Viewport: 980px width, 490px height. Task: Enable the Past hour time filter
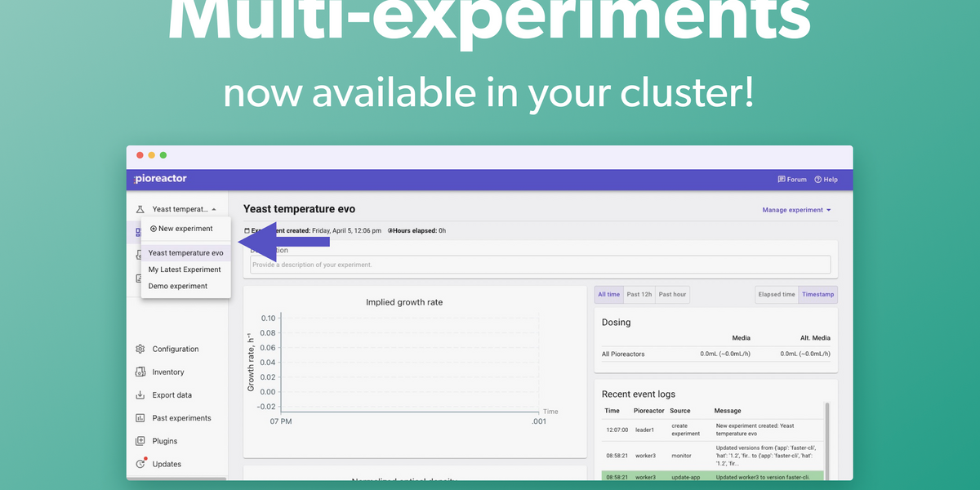[672, 294]
